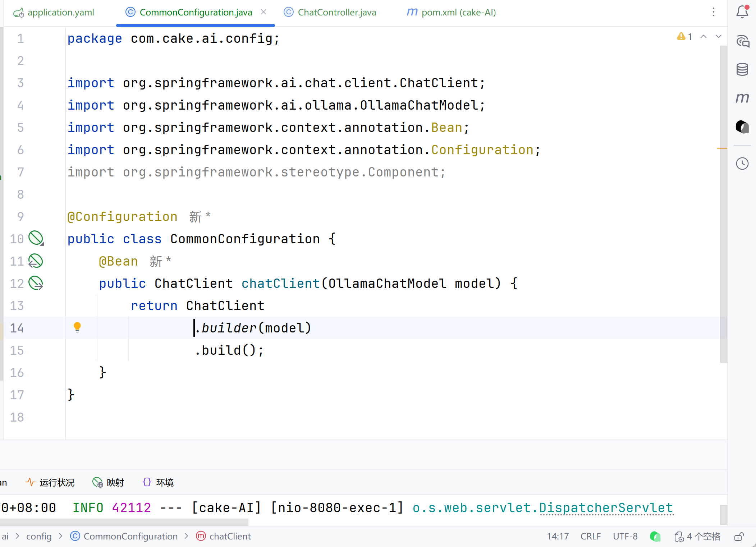The height and width of the screenshot is (547, 756).
Task: Open the Notifications bell panel
Action: point(742,12)
